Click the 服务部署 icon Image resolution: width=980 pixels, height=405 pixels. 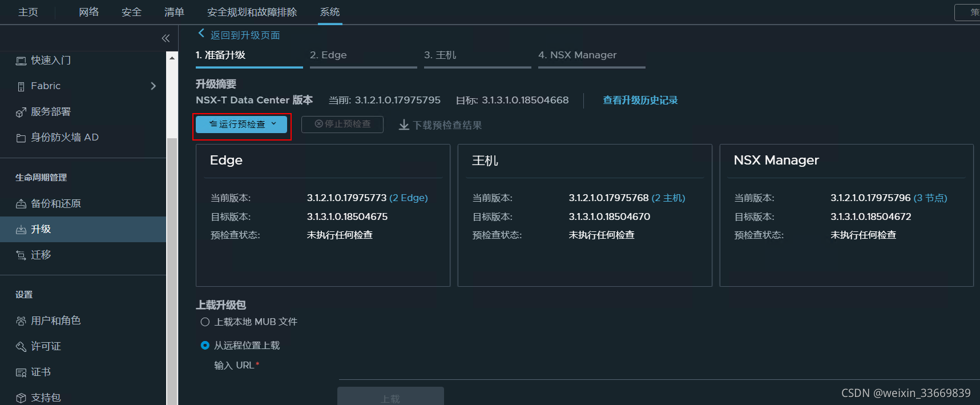click(x=21, y=112)
